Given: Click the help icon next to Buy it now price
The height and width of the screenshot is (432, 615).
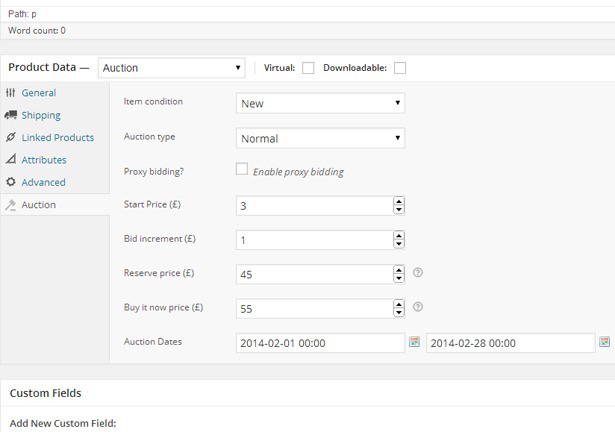Looking at the screenshot, I should 418,307.
